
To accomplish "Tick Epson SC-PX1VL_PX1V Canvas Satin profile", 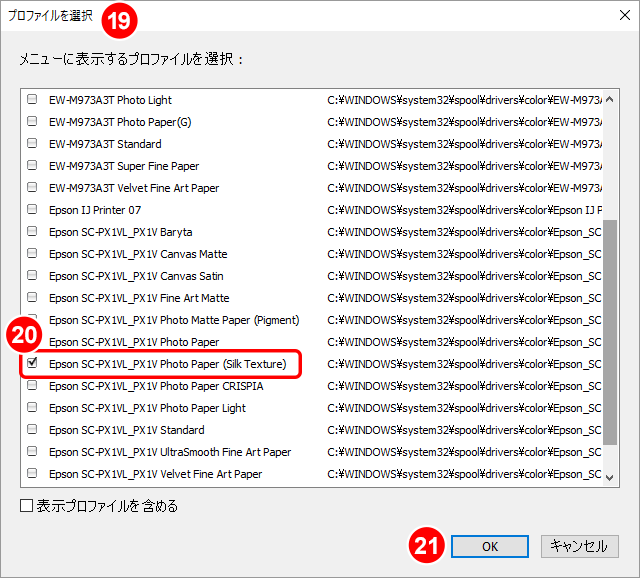I will (32, 276).
